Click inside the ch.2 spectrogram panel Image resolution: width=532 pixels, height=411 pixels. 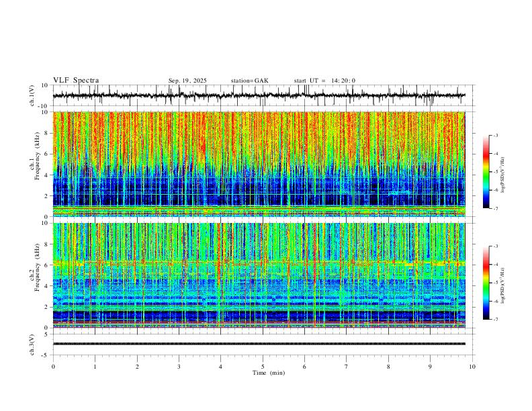coord(259,275)
